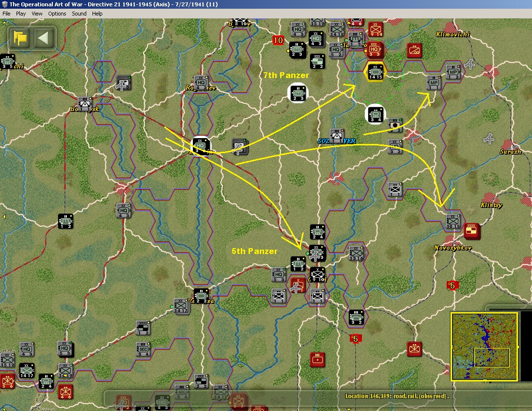Open the Sound menu
Screen dimensions: 532x411
point(79,14)
